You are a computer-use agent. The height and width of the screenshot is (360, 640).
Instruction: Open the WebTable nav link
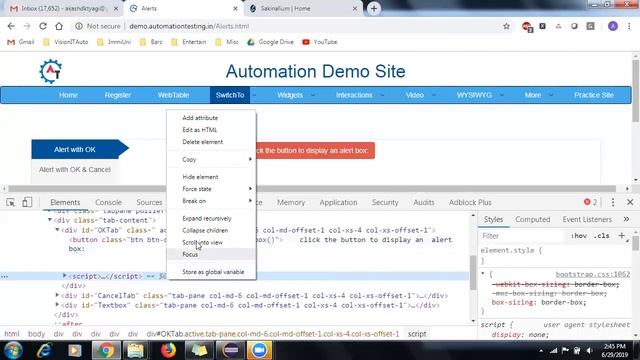[x=173, y=95]
